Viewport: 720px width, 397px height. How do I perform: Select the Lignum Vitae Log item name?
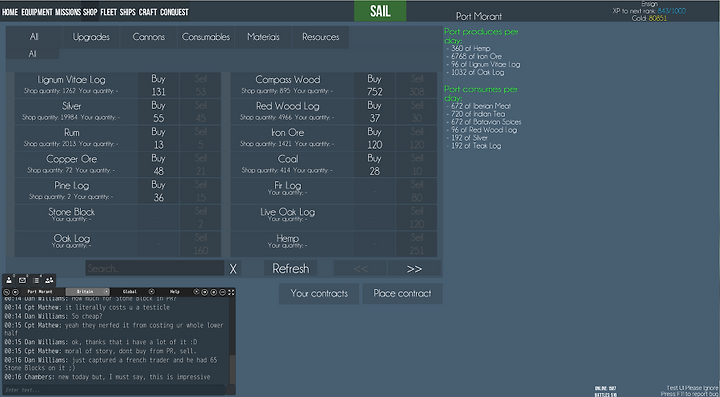(x=71, y=80)
